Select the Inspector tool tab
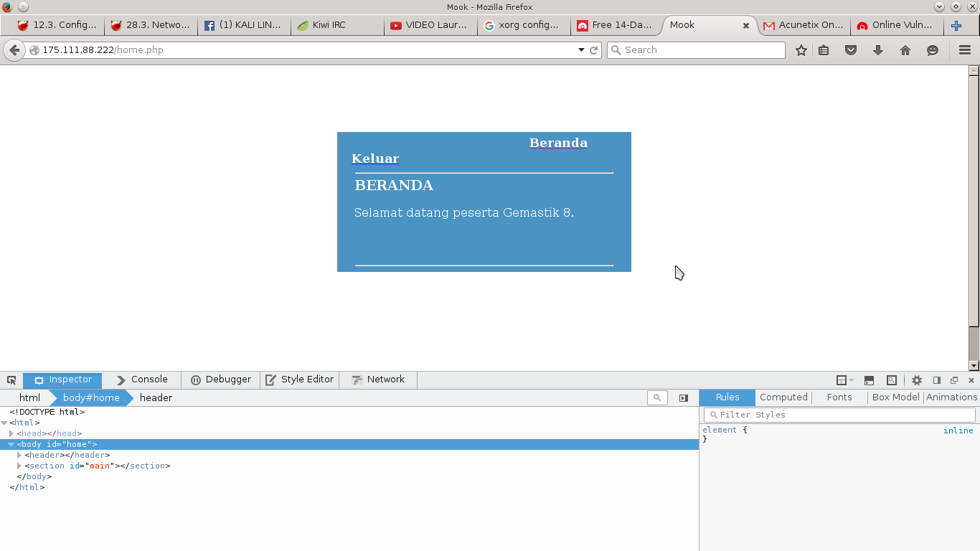This screenshot has width=980, height=551. click(62, 380)
